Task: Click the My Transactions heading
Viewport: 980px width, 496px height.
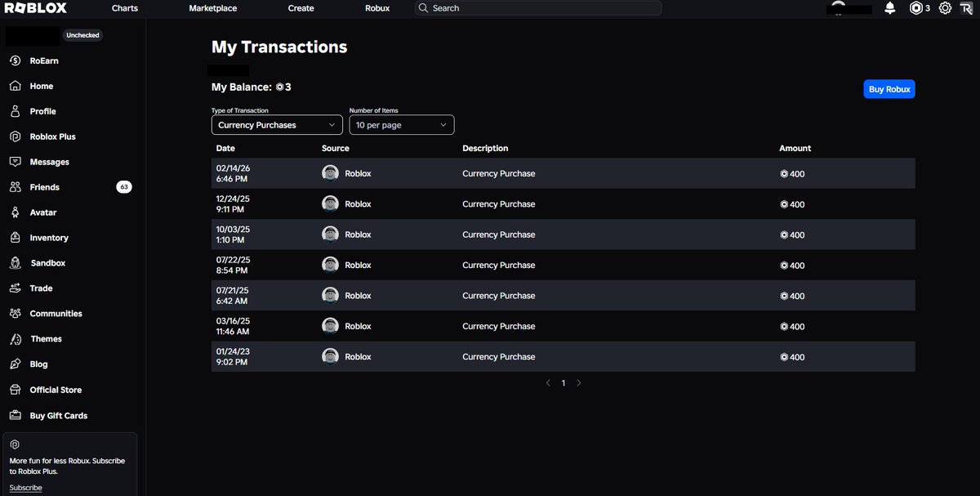Action: (x=279, y=47)
